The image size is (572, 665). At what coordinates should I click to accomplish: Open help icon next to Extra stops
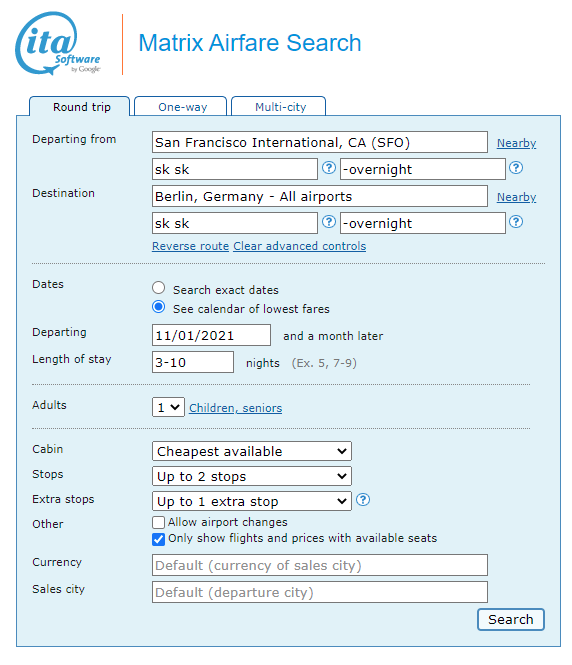(363, 500)
